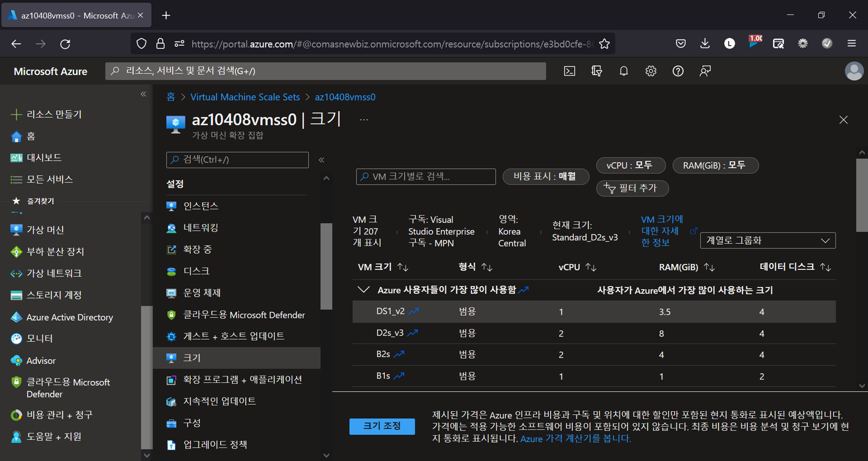Focus the VM 크기별로 검색 field
Viewport: 868px width, 461px height.
point(426,177)
